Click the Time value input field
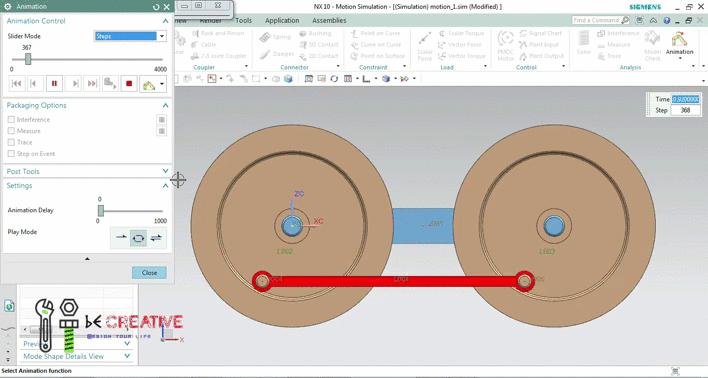Viewport: 708px width, 378px height. 685,99
